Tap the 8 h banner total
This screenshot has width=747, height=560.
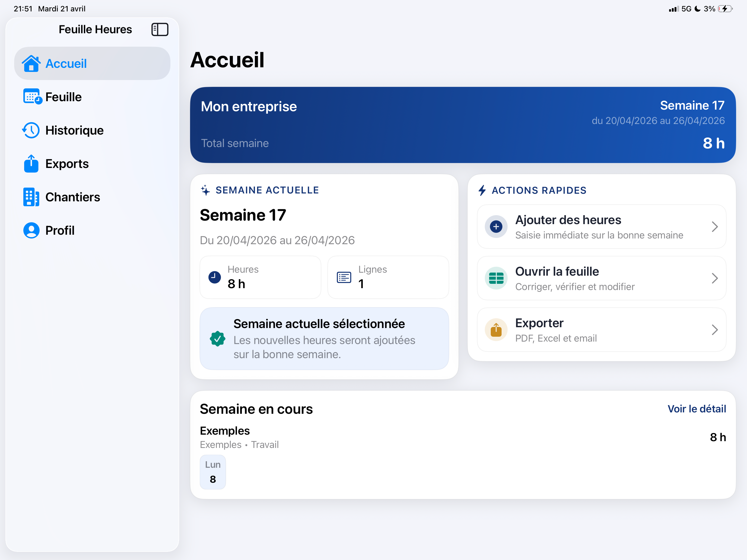click(714, 143)
